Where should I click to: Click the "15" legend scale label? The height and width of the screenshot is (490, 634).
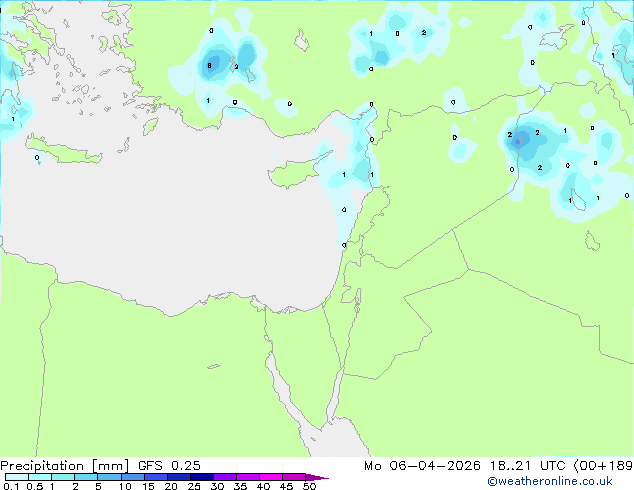148,486
